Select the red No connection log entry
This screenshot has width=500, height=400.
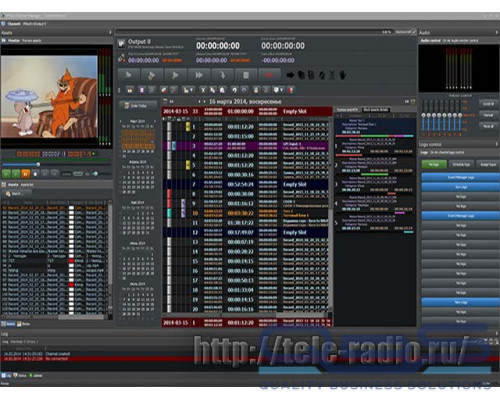pos(250,359)
